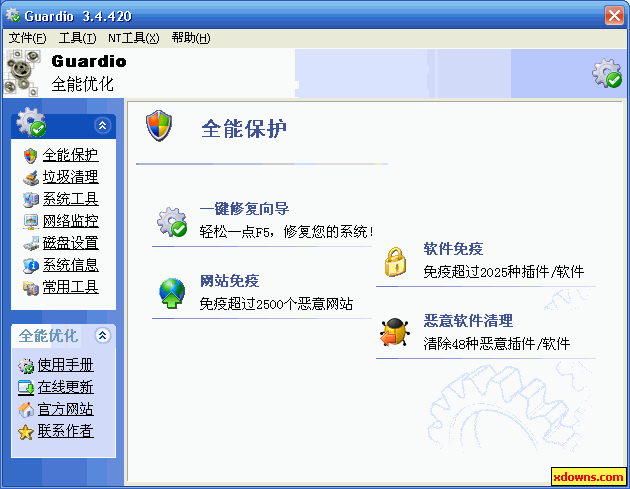Viewport: 630px width, 489px height.
Task: Open the 系统工具 sidebar link
Action: click(x=71, y=199)
